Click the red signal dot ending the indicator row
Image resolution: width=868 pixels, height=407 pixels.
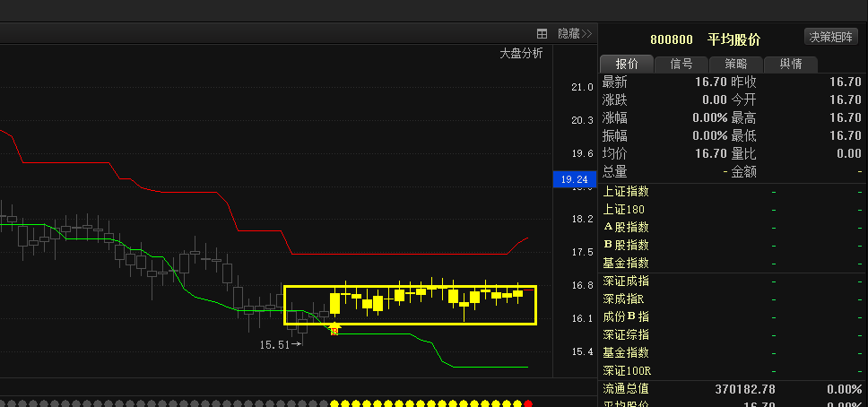(527, 403)
